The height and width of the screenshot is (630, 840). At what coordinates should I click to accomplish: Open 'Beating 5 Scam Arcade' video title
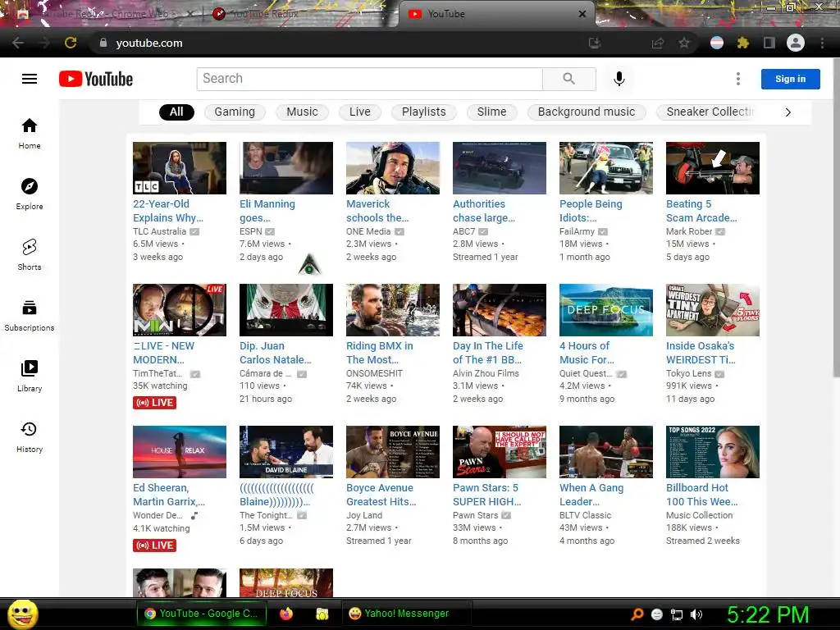pyautogui.click(x=701, y=211)
